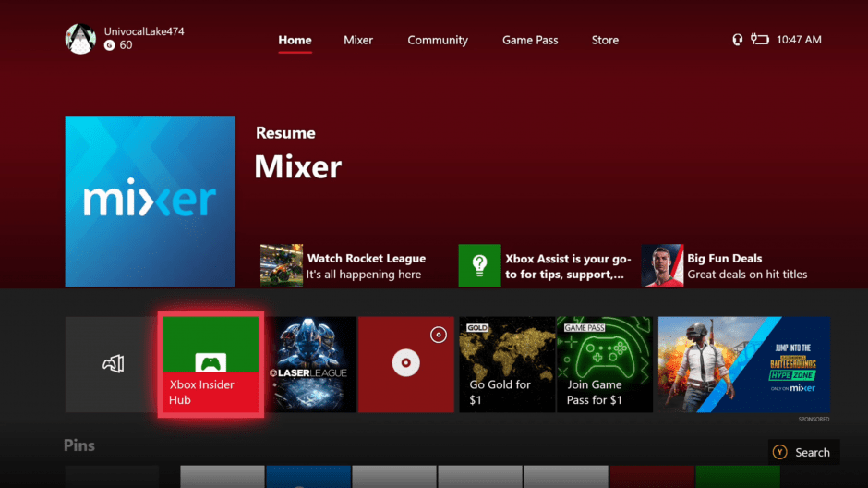Click the headset status icon
Screen dimensions: 868x488
pyautogui.click(x=738, y=40)
